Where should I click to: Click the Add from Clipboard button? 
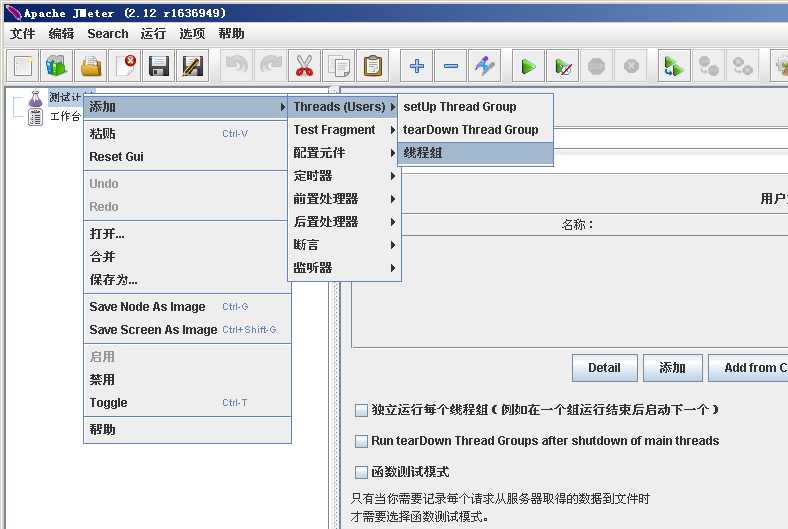click(x=749, y=368)
